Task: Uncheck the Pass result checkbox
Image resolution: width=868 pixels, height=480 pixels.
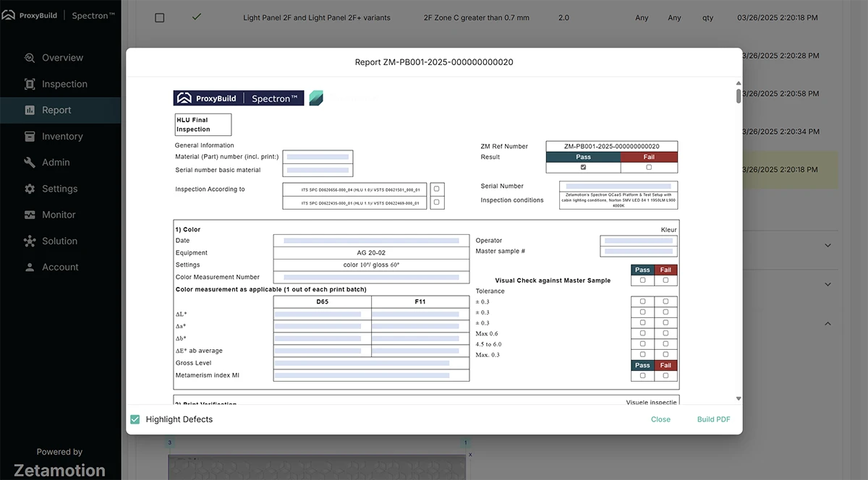Action: tap(583, 167)
